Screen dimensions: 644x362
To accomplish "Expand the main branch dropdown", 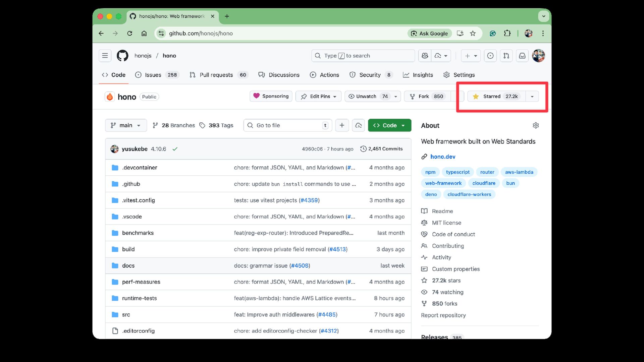I will coord(126,125).
